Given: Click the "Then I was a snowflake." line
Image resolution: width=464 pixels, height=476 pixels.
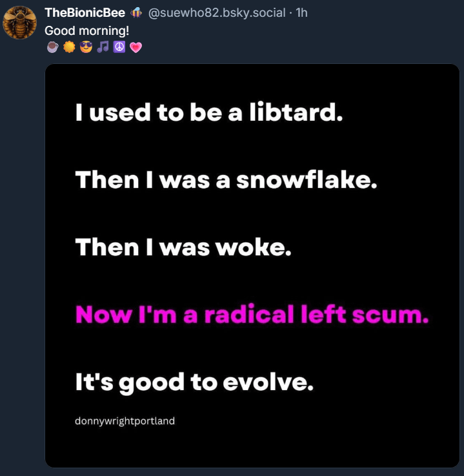Looking at the screenshot, I should [226, 180].
